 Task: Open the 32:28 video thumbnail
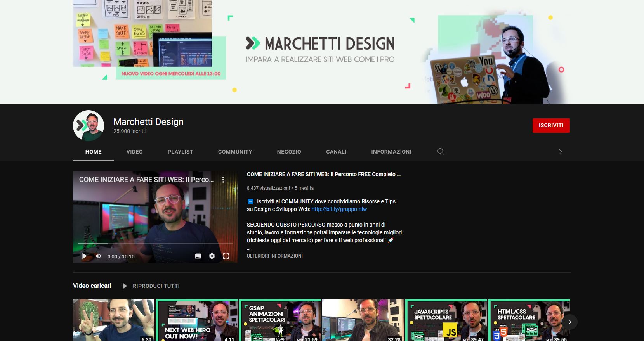click(x=363, y=320)
